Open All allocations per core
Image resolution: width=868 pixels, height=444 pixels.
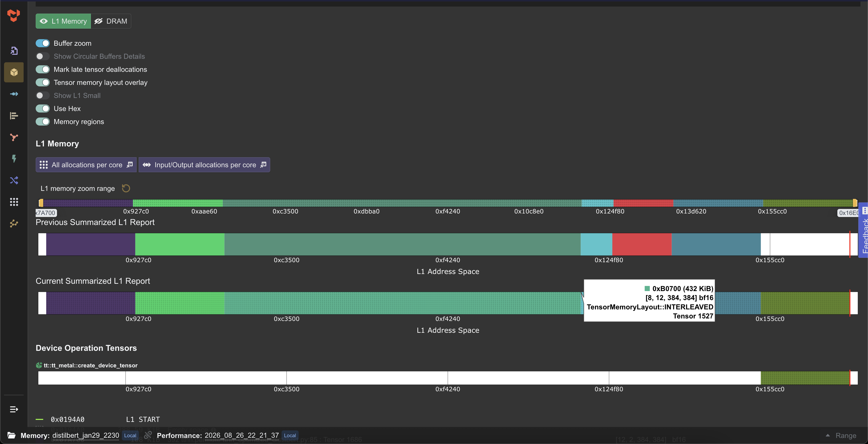[86, 165]
